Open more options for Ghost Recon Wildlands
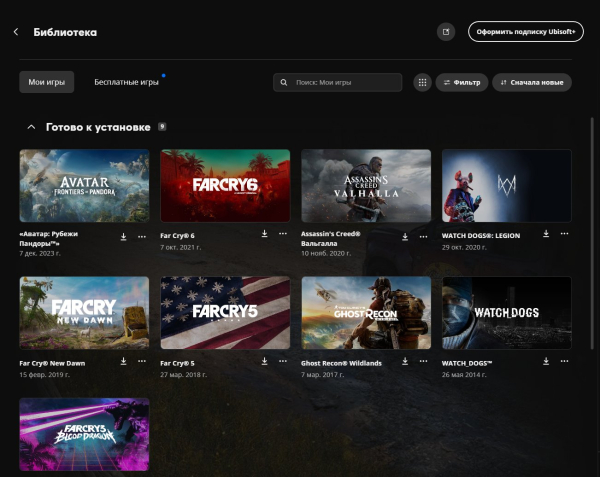This screenshot has width=600, height=477. click(424, 361)
